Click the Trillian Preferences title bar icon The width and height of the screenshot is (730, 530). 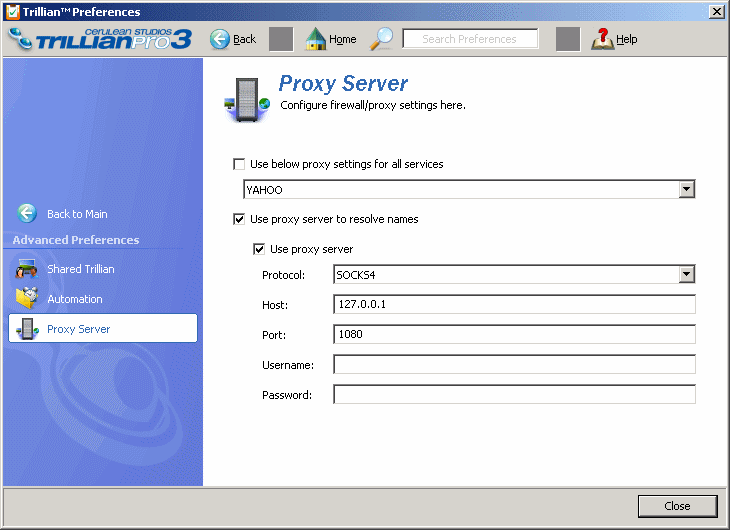coord(13,12)
